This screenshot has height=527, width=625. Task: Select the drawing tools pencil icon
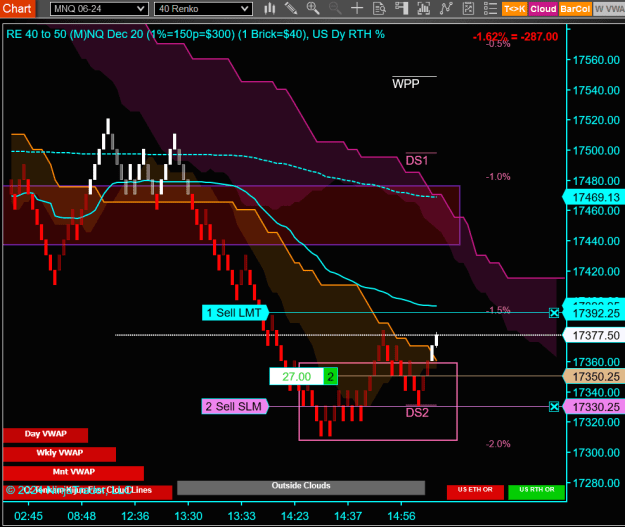[291, 8]
